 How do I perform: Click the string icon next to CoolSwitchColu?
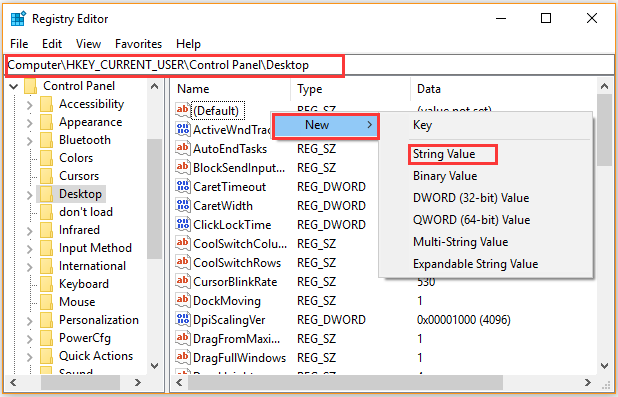(x=182, y=243)
